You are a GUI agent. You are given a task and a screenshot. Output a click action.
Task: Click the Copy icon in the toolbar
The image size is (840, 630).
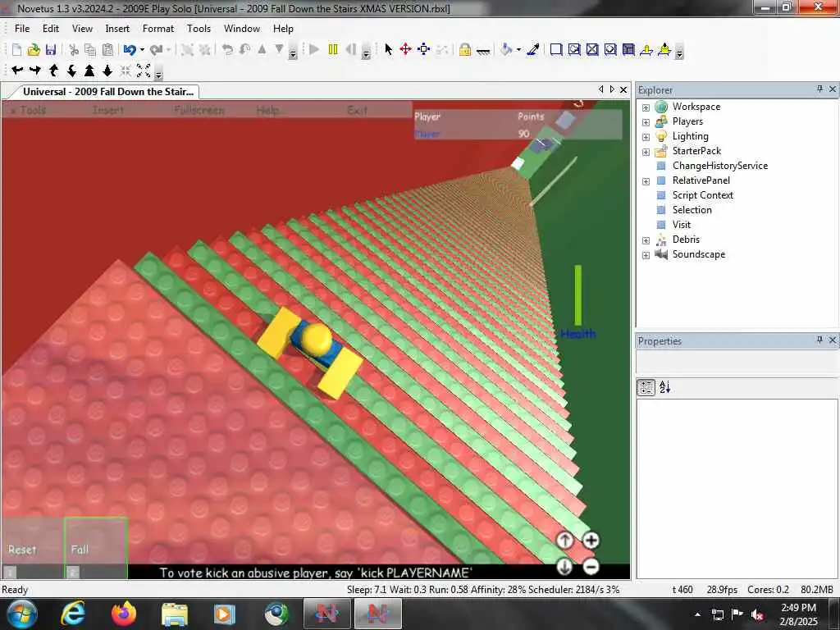click(x=90, y=50)
